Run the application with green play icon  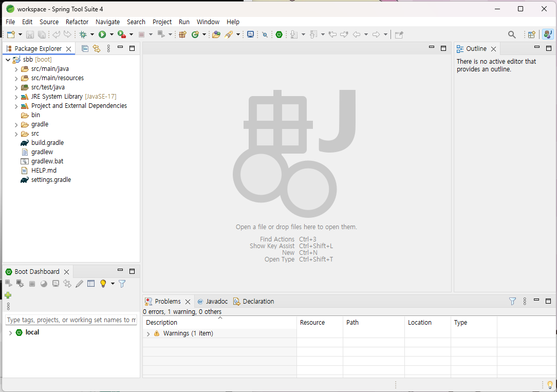click(102, 34)
